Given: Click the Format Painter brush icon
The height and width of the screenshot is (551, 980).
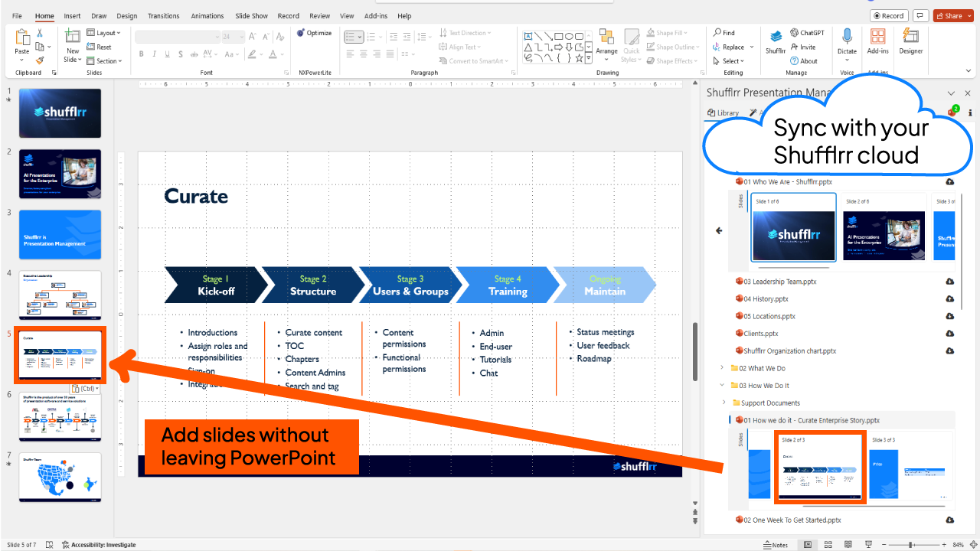Looking at the screenshot, I should pos(41,60).
